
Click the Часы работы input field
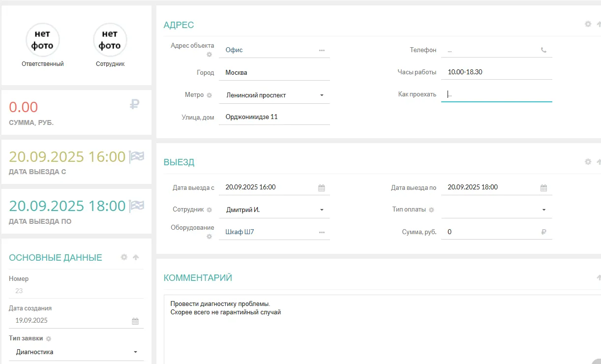pyautogui.click(x=496, y=72)
